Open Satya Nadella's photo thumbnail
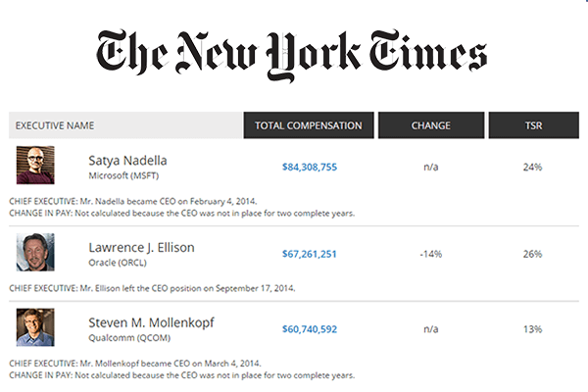Image resolution: width=588 pixels, height=392 pixels. [x=35, y=165]
